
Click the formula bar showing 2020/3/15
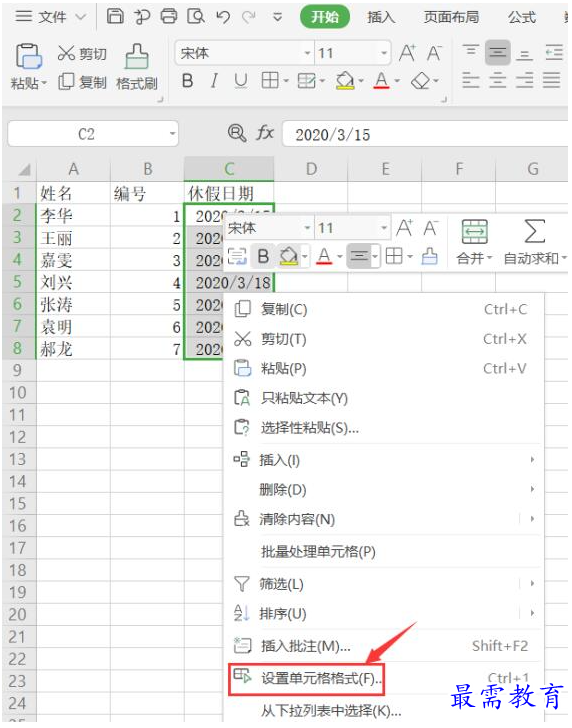coord(425,134)
